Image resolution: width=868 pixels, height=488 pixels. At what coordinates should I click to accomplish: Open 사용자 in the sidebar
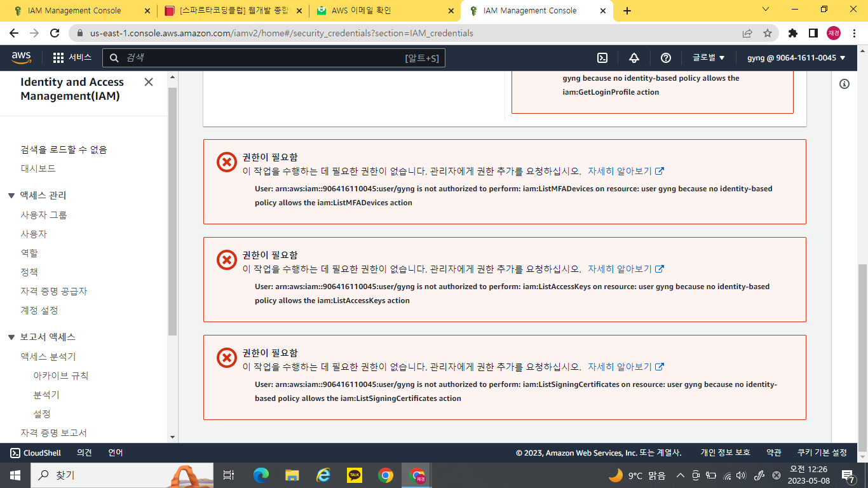point(34,234)
